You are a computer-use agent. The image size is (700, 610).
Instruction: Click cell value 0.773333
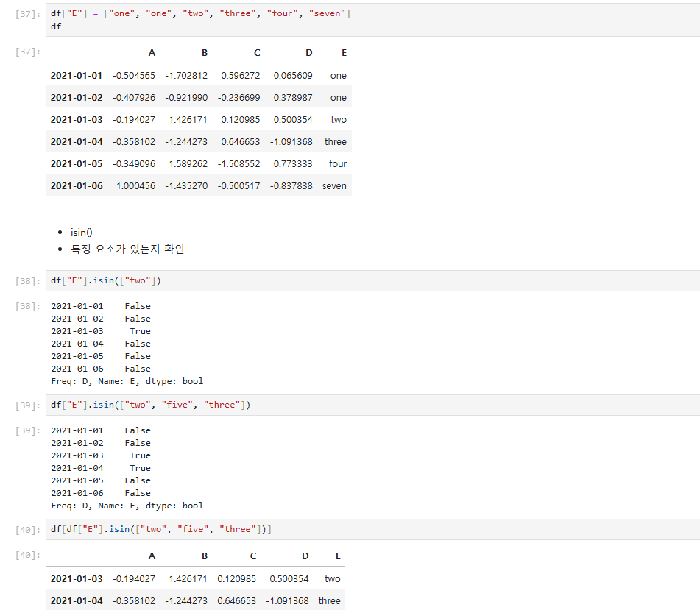coord(293,164)
